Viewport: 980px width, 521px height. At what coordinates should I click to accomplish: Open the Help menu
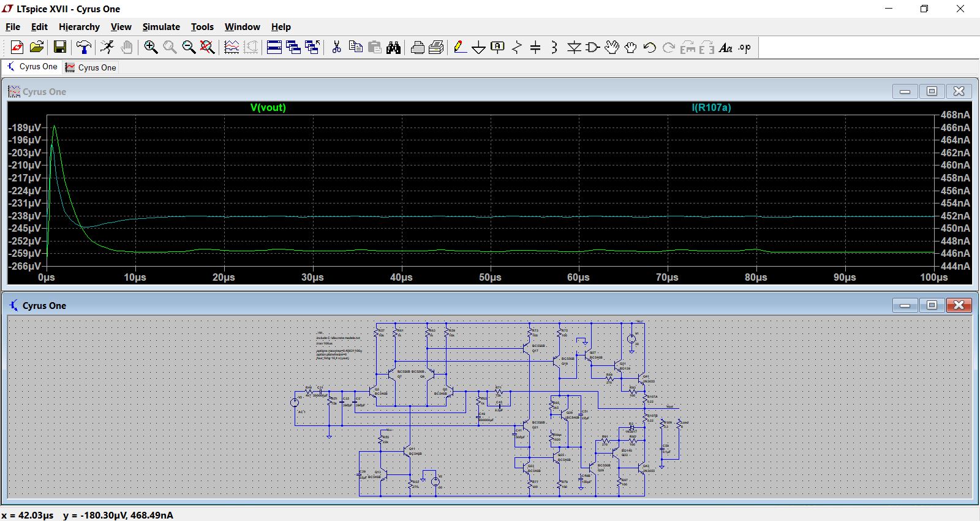(x=281, y=27)
